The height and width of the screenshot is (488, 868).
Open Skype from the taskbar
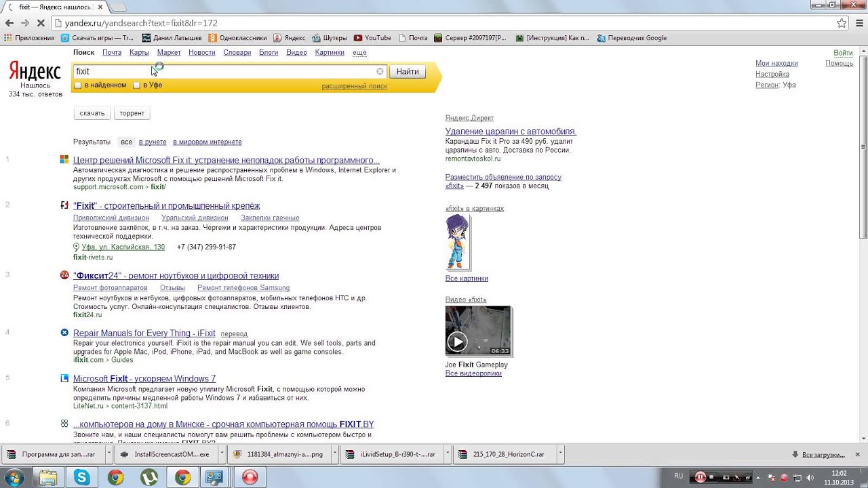pyautogui.click(x=82, y=477)
